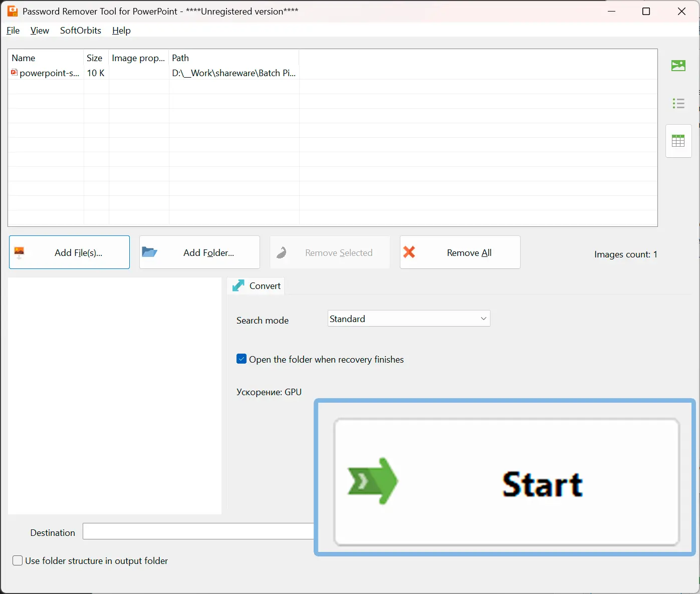Click the Ускорение: GPU label

(x=269, y=392)
